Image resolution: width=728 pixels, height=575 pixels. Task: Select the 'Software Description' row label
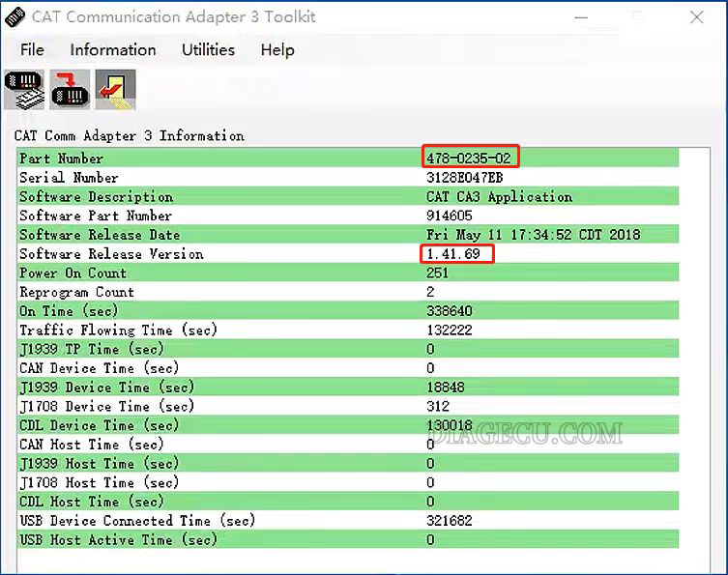(x=96, y=197)
